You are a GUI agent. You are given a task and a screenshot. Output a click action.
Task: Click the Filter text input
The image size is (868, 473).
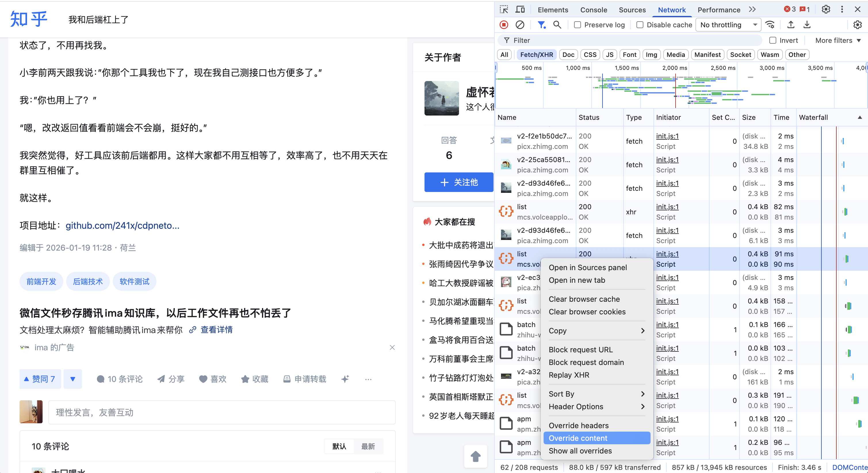click(630, 41)
